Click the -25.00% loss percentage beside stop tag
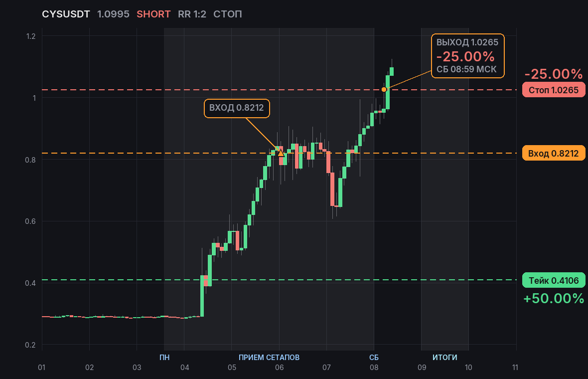This screenshot has width=588, height=379. 554,74
